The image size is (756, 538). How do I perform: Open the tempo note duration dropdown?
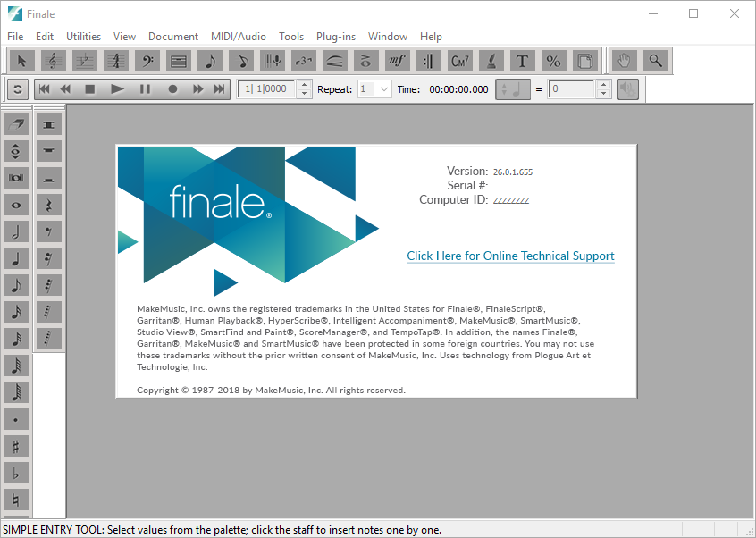513,89
